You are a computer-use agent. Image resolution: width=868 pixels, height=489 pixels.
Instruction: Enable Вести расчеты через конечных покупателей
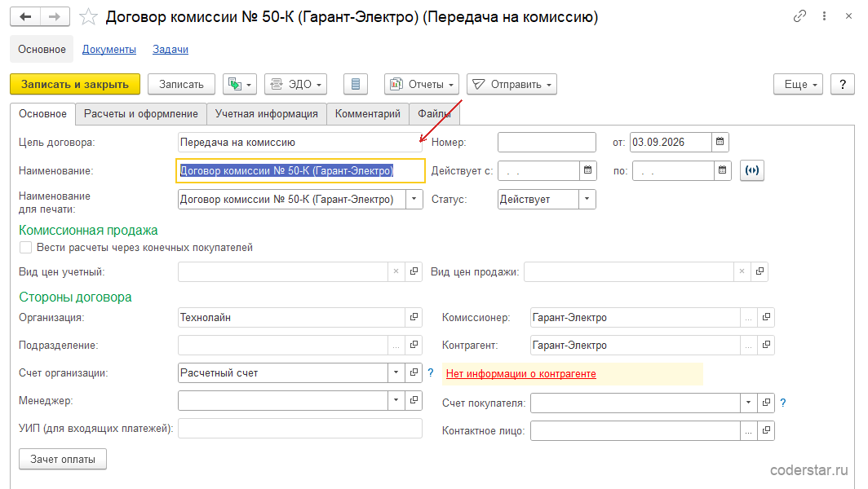click(x=25, y=247)
